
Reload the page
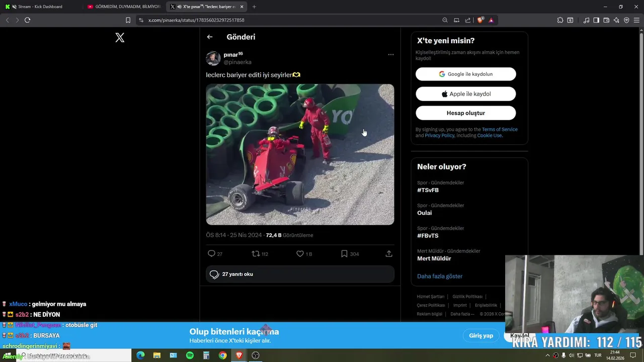(27, 20)
